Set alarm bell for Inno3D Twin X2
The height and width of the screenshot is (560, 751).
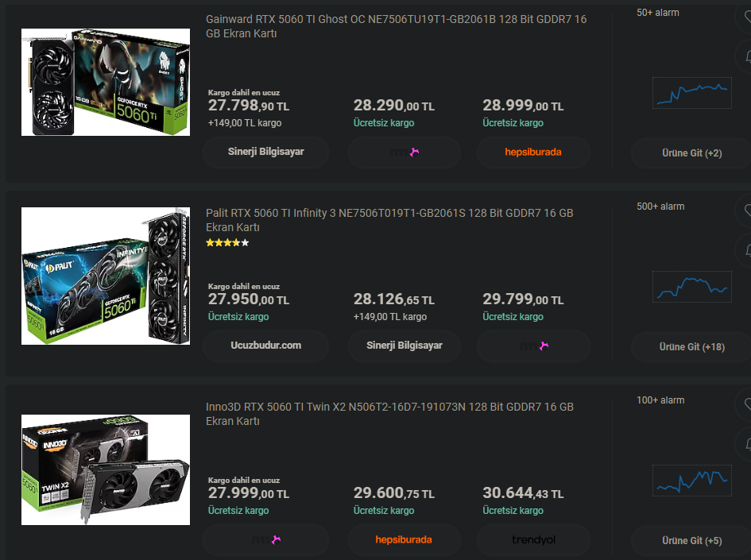point(744,445)
